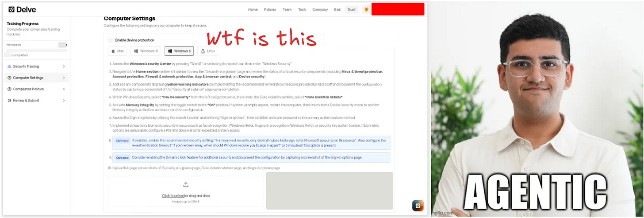The image size is (644, 218).
Task: Expand the Computer Settings chevron
Action: point(64,78)
